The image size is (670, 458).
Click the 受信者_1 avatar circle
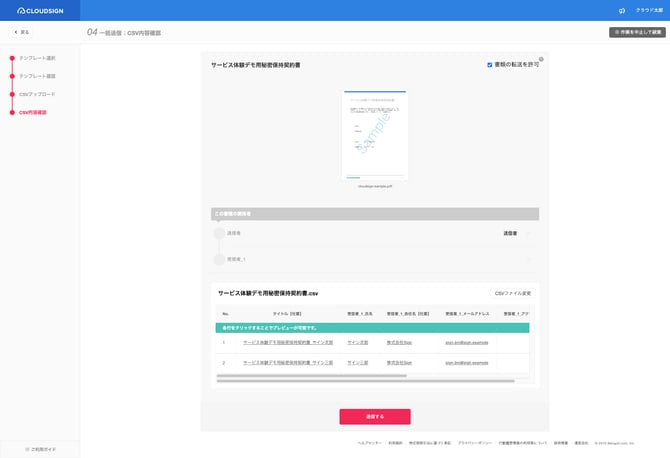[220, 259]
